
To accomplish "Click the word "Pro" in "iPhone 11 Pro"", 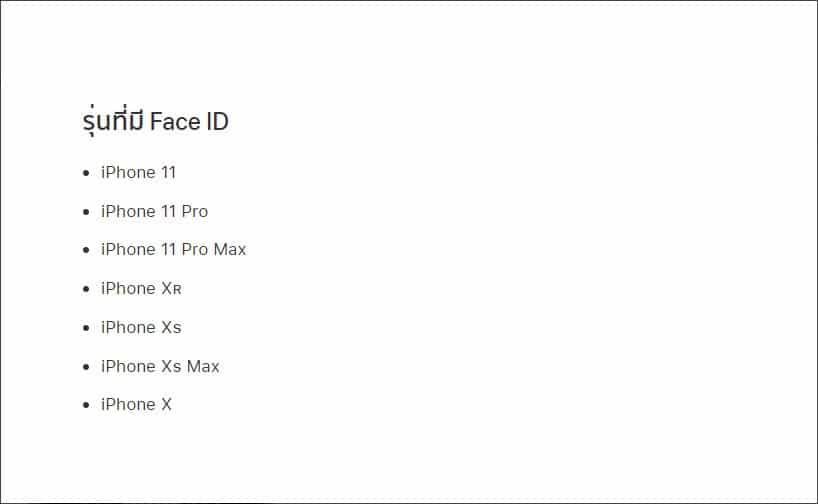I will (195, 211).
